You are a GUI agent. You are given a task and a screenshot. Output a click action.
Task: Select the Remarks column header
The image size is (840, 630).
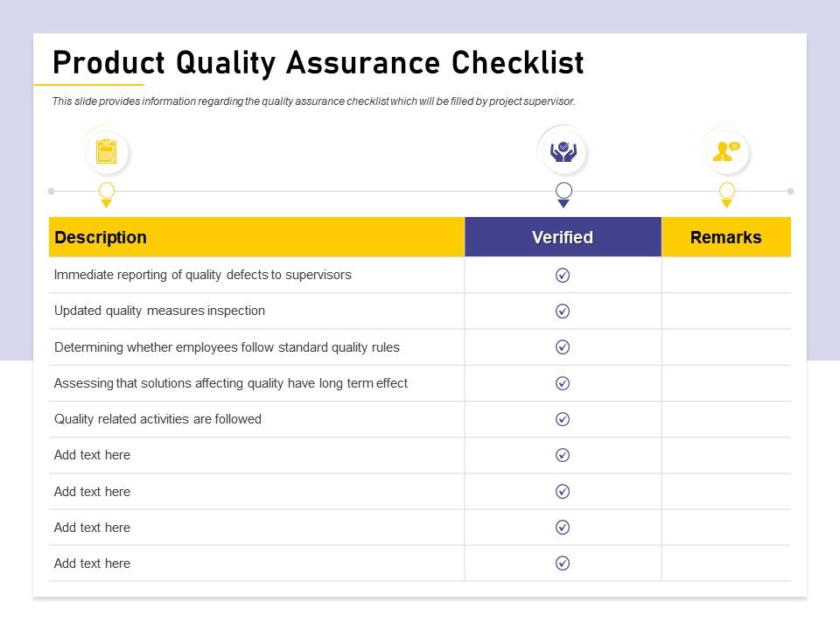pos(725,237)
